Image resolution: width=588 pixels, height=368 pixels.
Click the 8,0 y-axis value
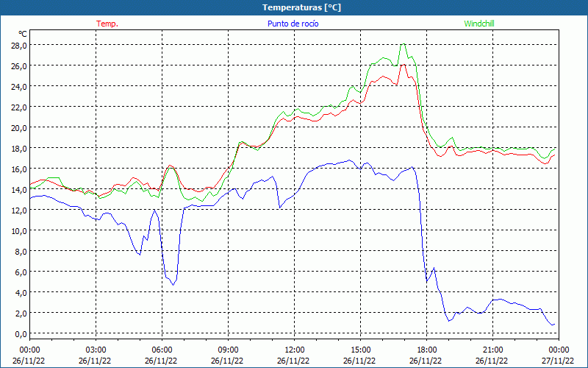(x=21, y=252)
